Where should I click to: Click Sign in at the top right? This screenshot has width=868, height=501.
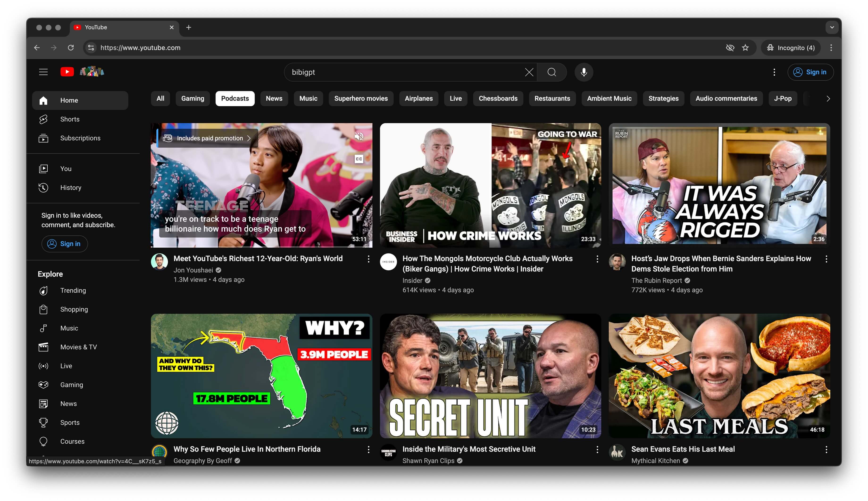point(810,72)
